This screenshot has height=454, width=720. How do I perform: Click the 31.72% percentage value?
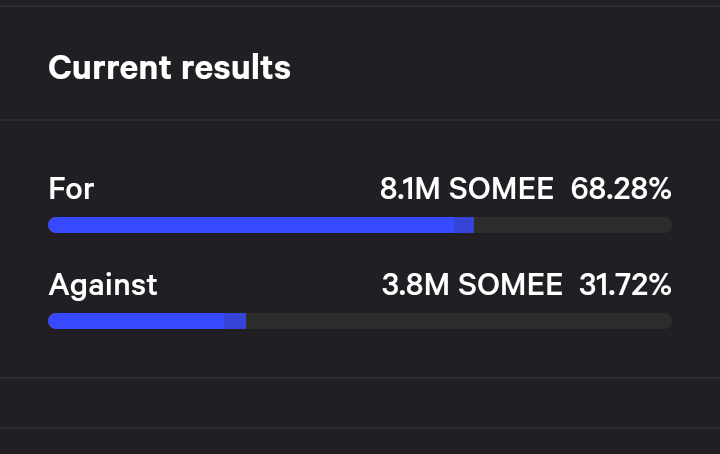tap(625, 285)
